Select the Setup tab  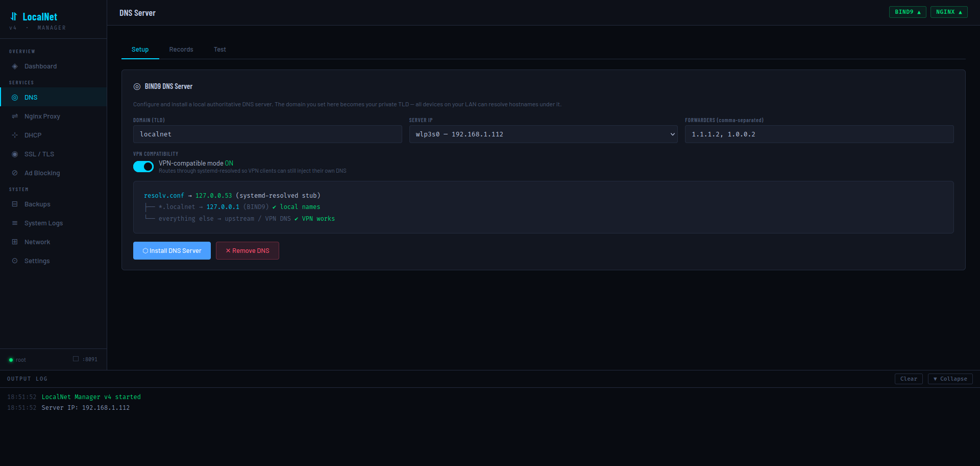coord(140,50)
